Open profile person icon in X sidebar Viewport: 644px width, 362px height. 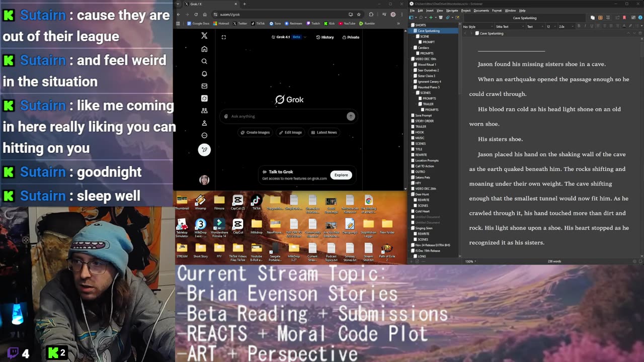(x=204, y=123)
